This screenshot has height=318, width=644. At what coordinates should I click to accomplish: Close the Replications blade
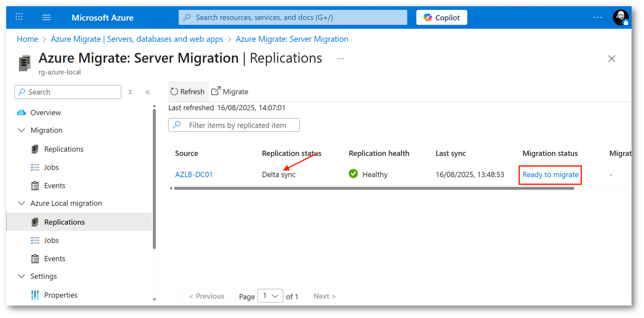tap(611, 59)
